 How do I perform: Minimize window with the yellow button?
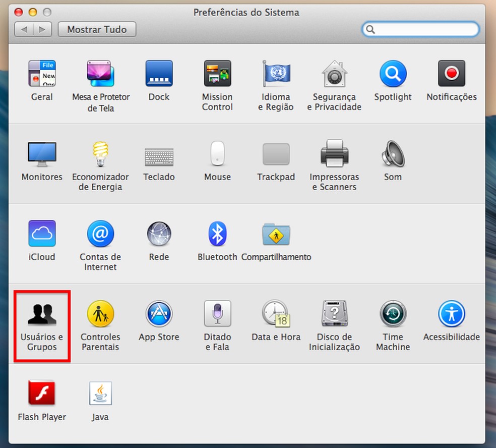(x=33, y=12)
